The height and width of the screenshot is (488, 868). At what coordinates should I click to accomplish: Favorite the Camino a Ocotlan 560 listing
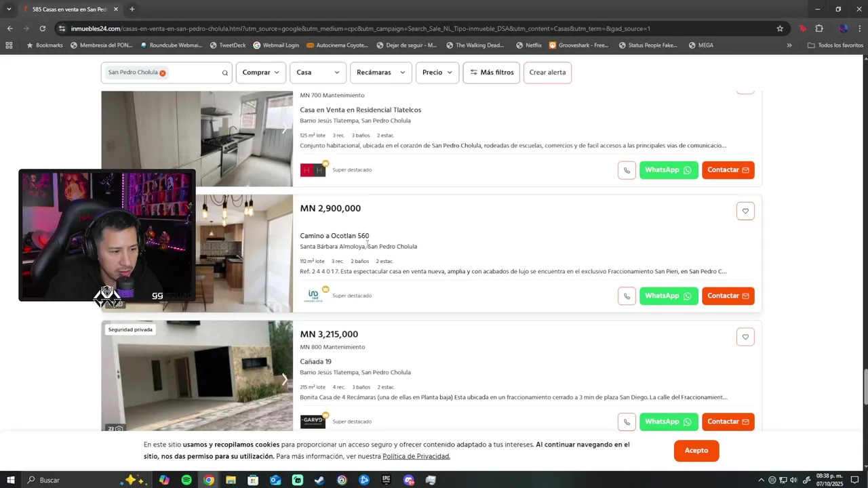[x=745, y=211]
